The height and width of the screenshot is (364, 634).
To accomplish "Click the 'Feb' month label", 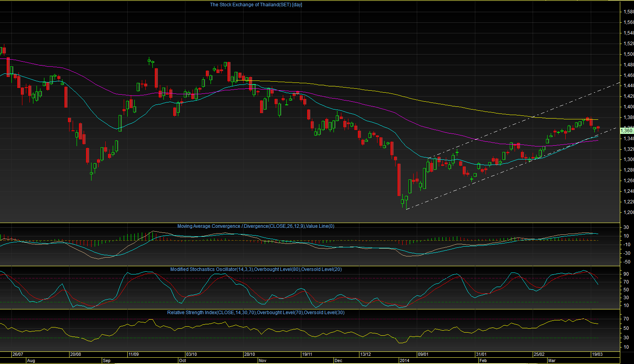I will [x=483, y=360].
